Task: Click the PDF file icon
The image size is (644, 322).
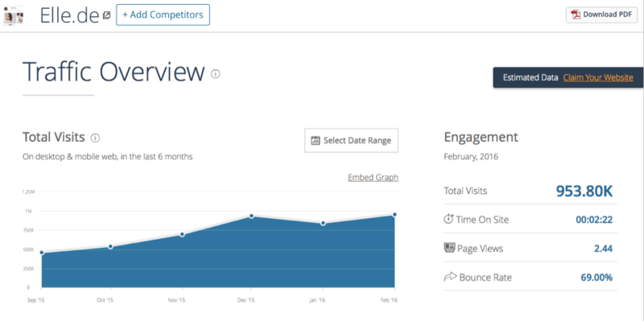Action: (576, 14)
